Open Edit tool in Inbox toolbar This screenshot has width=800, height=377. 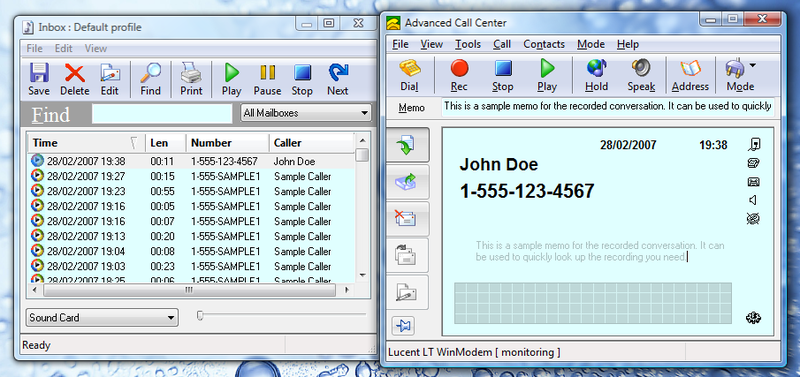click(109, 79)
